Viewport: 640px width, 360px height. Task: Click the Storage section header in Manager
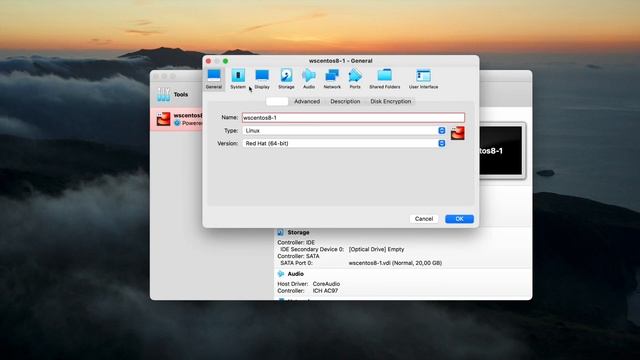coord(298,232)
